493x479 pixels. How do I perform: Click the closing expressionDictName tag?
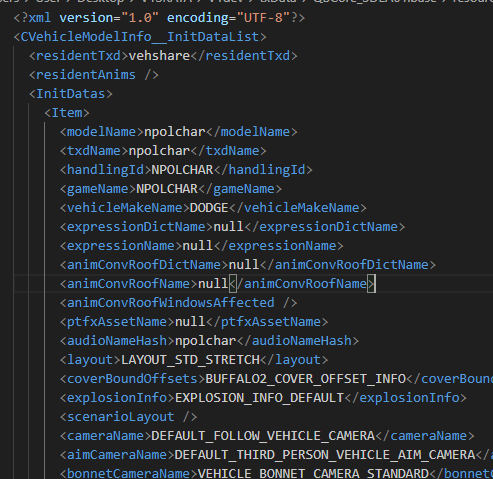[325, 227]
